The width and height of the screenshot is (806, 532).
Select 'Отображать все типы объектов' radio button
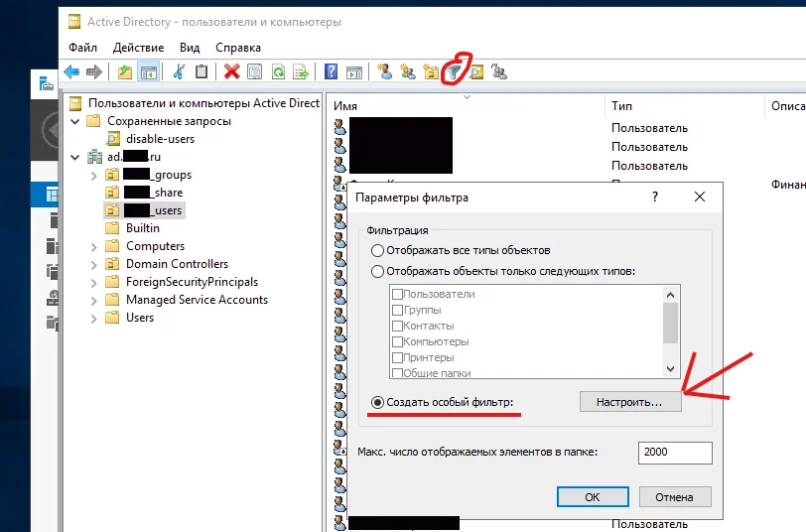pos(377,250)
